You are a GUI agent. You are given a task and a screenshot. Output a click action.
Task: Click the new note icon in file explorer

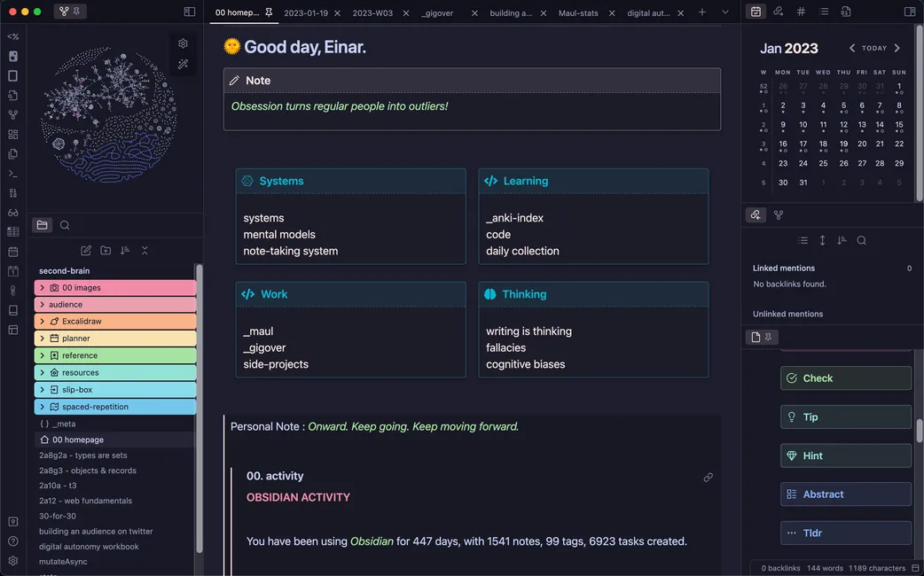tap(86, 251)
